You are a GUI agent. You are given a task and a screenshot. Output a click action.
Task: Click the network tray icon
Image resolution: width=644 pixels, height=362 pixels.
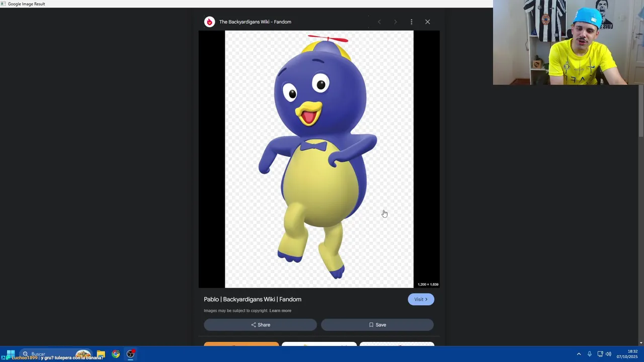pyautogui.click(x=600, y=354)
